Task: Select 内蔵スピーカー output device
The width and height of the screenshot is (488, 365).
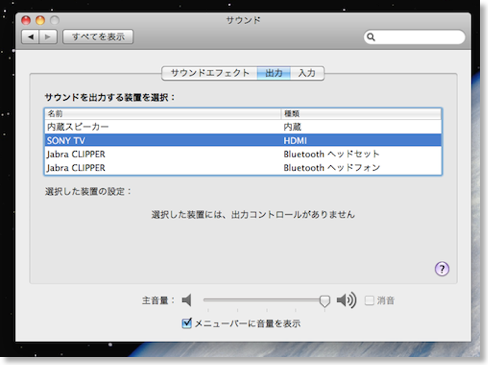Action: 243,127
